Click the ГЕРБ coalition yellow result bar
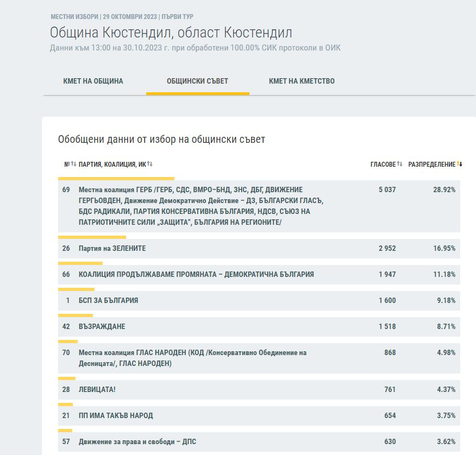476x455 pixels. (116, 179)
